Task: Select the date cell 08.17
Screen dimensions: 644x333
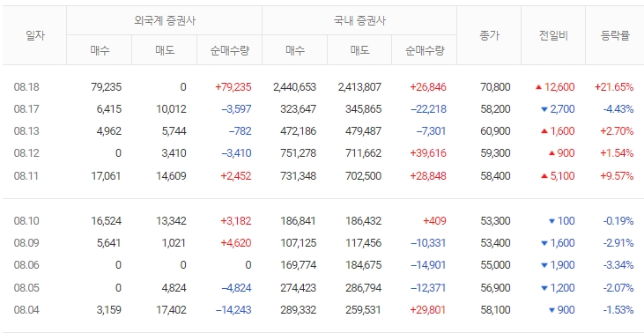Action: point(26,109)
